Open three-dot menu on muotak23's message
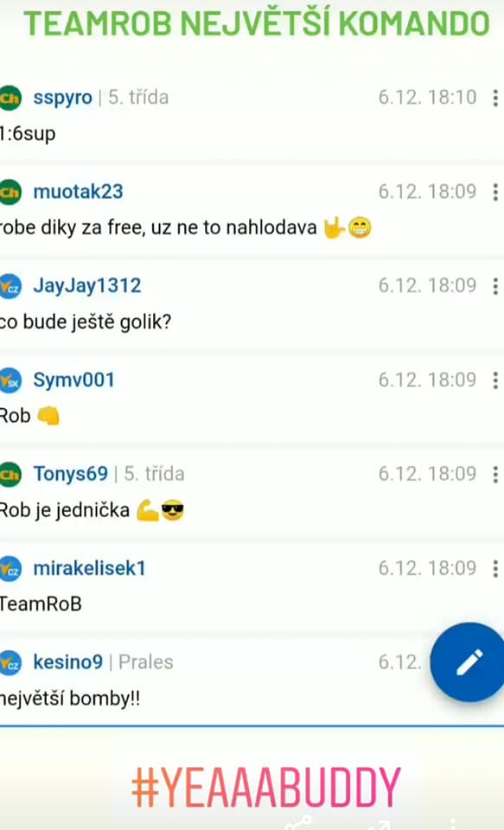 click(495, 192)
